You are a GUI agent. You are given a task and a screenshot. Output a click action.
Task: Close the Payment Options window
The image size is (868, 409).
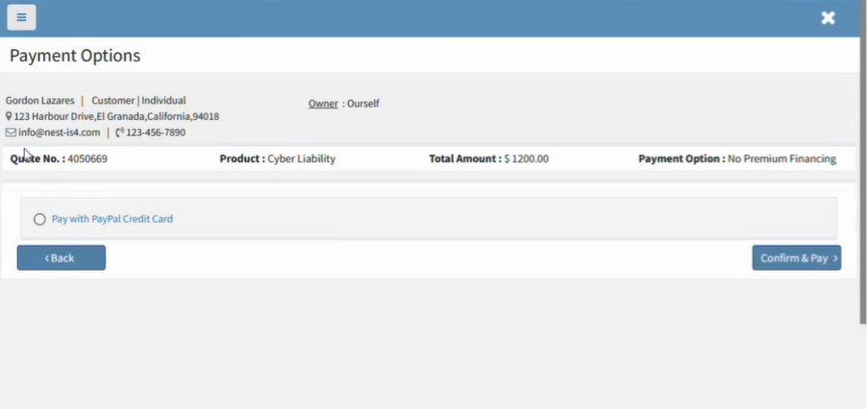coord(828,17)
